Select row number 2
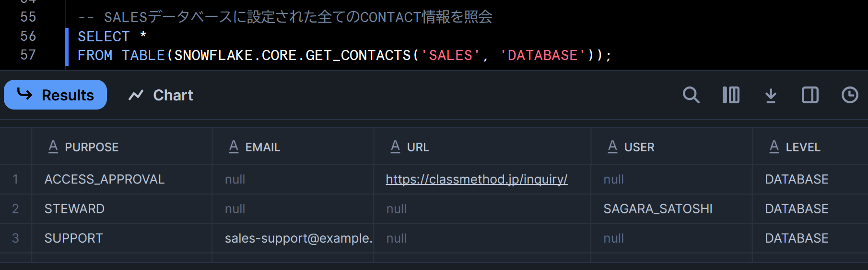868x270 pixels. tap(15, 209)
